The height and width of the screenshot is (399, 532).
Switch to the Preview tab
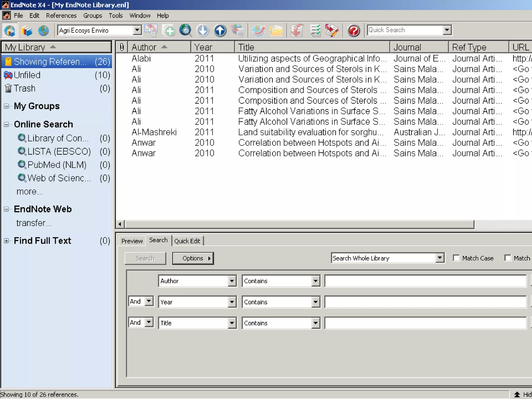[x=132, y=241]
